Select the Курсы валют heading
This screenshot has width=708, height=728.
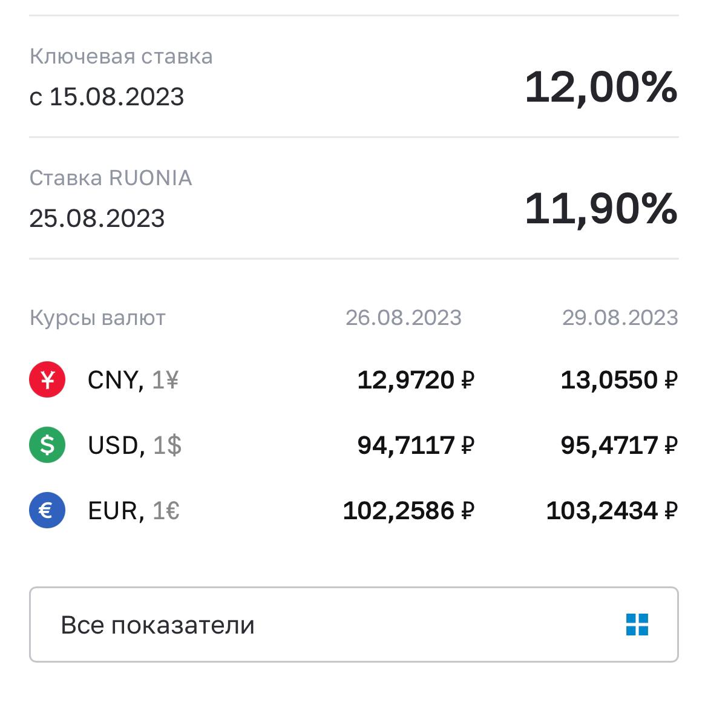(97, 318)
